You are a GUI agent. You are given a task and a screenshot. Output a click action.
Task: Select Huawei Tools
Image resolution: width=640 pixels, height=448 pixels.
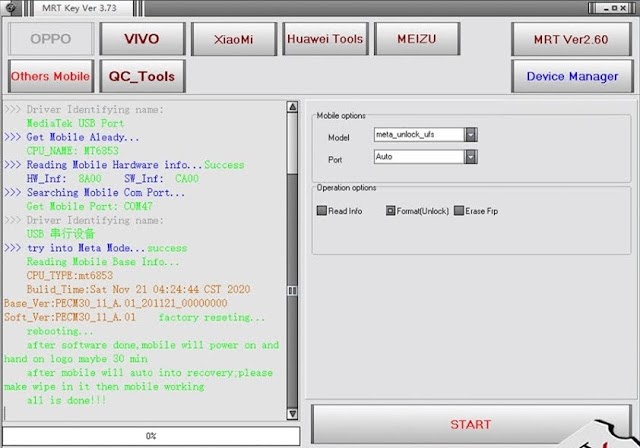pos(325,39)
